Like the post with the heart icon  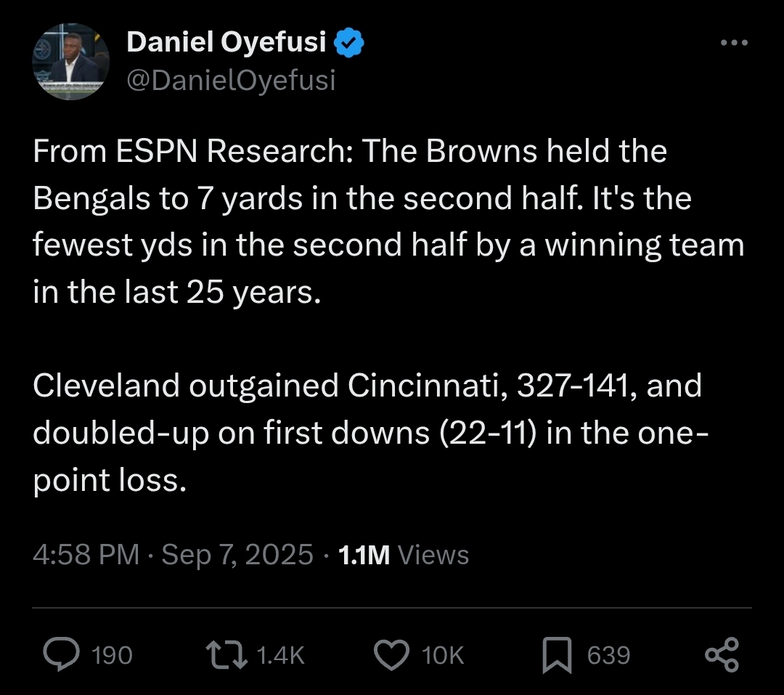(x=391, y=654)
